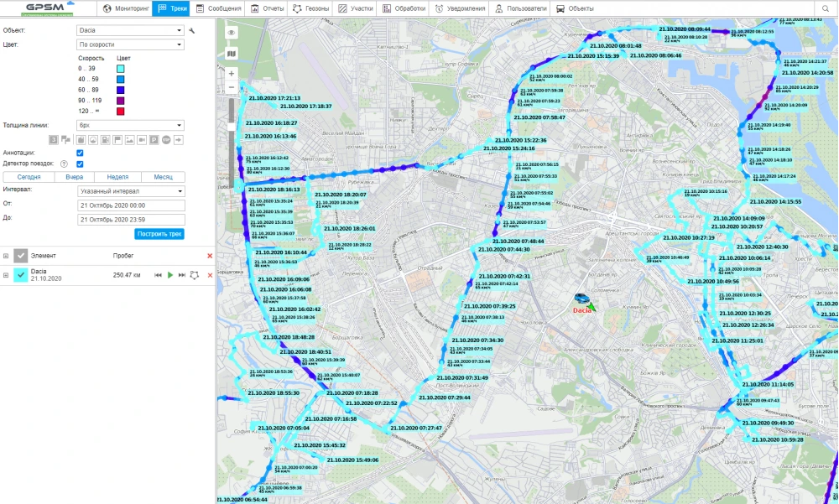839x504 pixels.
Task: Select the flag annotation icon
Action: [x=117, y=140]
